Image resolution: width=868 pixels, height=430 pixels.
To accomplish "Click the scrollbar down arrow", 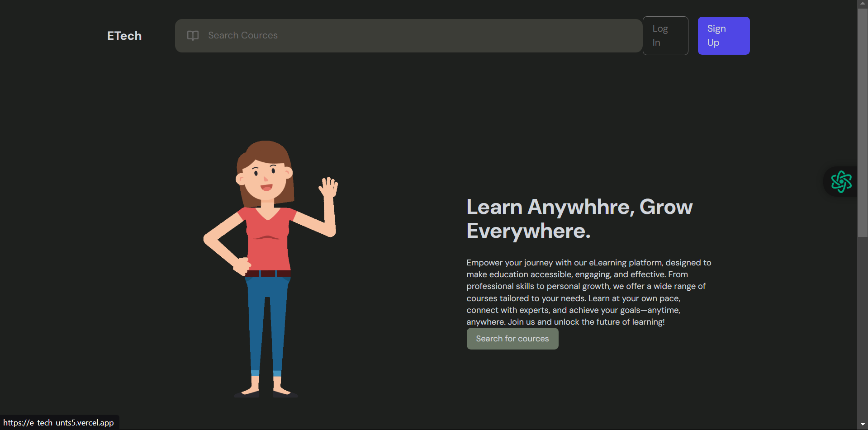I will 862,424.
